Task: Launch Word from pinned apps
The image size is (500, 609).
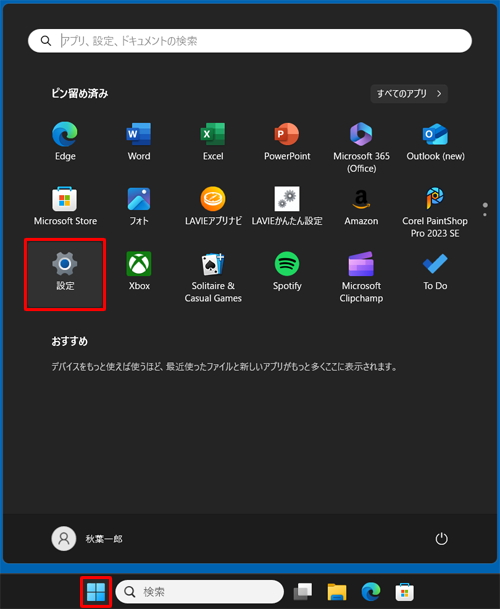Action: coord(139,141)
